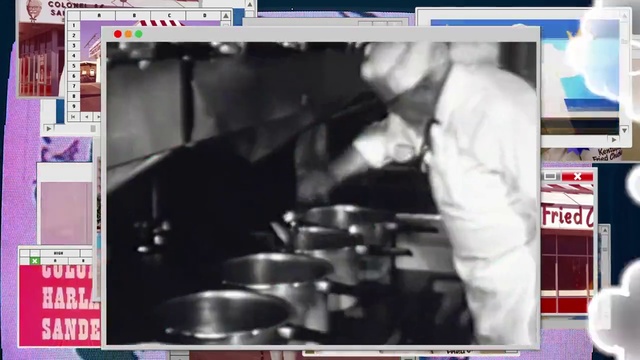Select row 3 header in the spreadsheet window
This screenshot has height=360, width=640.
pyautogui.click(x=74, y=46)
